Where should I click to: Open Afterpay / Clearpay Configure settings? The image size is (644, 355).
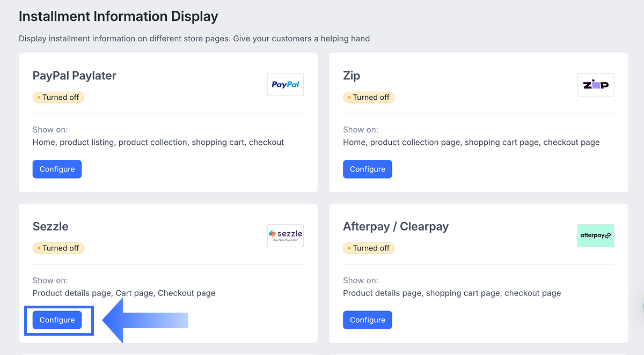pos(368,320)
